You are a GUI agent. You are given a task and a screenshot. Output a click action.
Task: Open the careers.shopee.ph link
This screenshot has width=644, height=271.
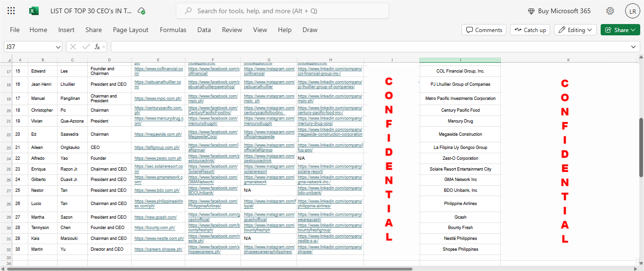click(158, 249)
